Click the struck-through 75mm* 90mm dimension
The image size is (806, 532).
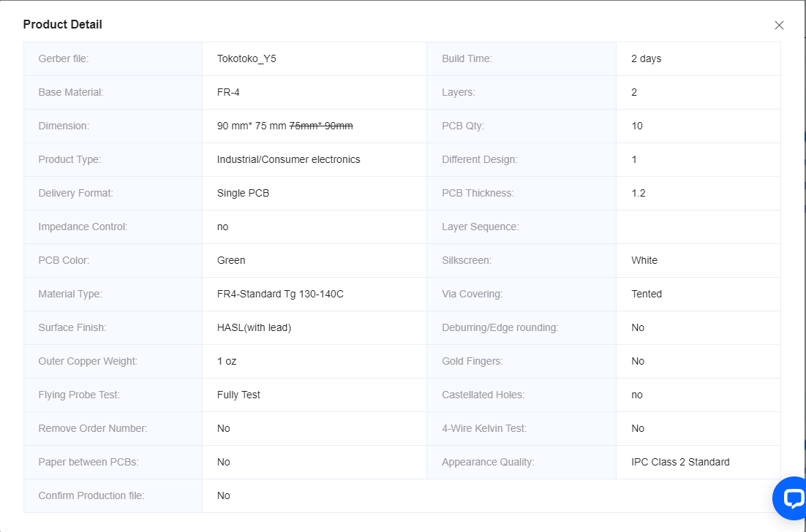321,126
